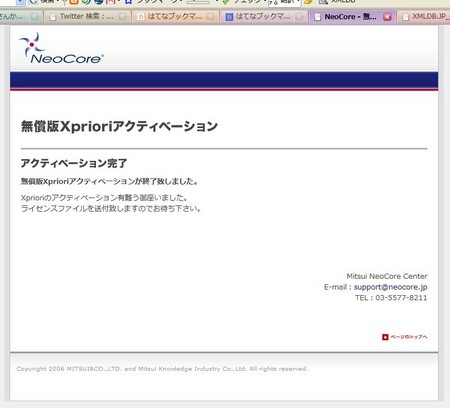Click the red arrow icon beside ページのトップへ

(x=385, y=337)
